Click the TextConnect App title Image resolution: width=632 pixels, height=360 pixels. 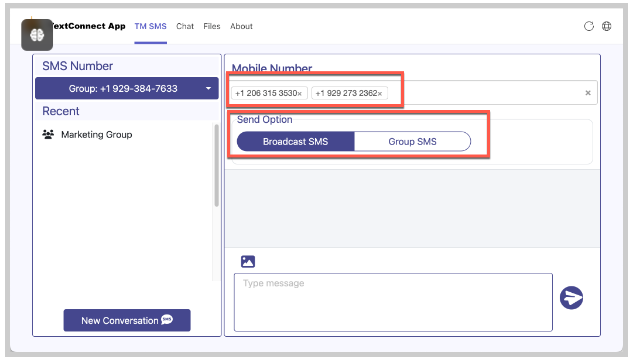[x=89, y=26]
